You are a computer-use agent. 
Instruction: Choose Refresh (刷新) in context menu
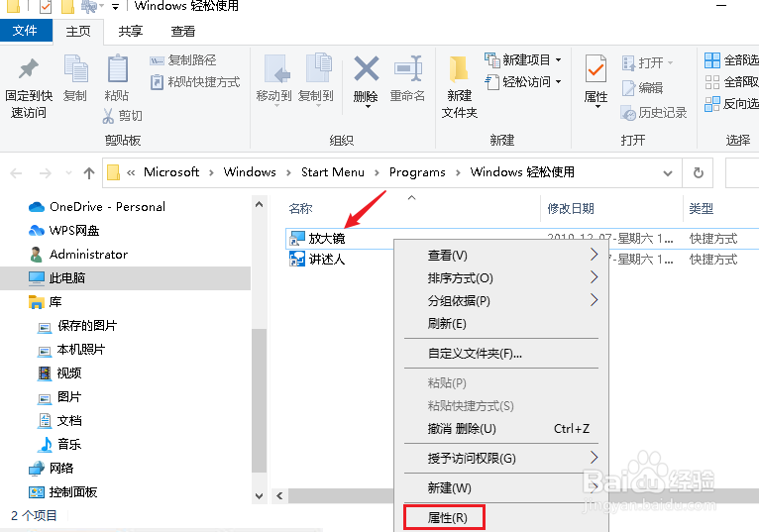pos(501,323)
